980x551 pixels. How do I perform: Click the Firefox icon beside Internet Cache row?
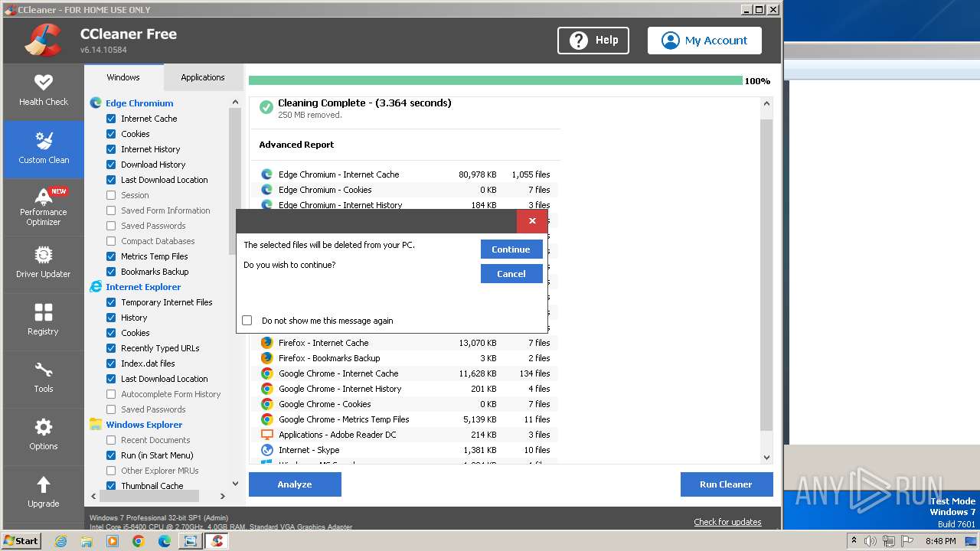(x=266, y=343)
